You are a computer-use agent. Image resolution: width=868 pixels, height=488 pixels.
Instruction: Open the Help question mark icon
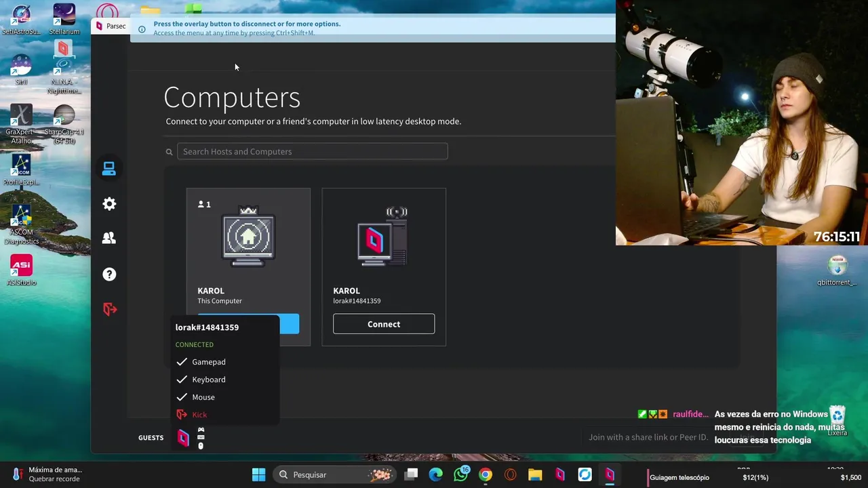[109, 274]
